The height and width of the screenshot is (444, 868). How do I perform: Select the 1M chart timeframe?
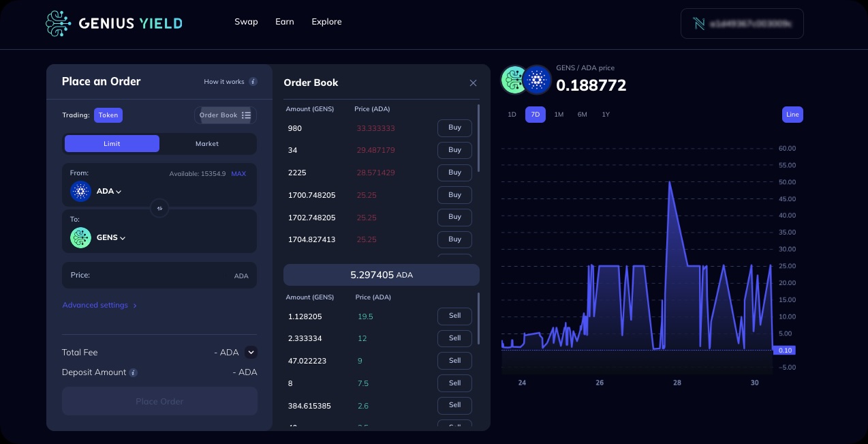(559, 115)
